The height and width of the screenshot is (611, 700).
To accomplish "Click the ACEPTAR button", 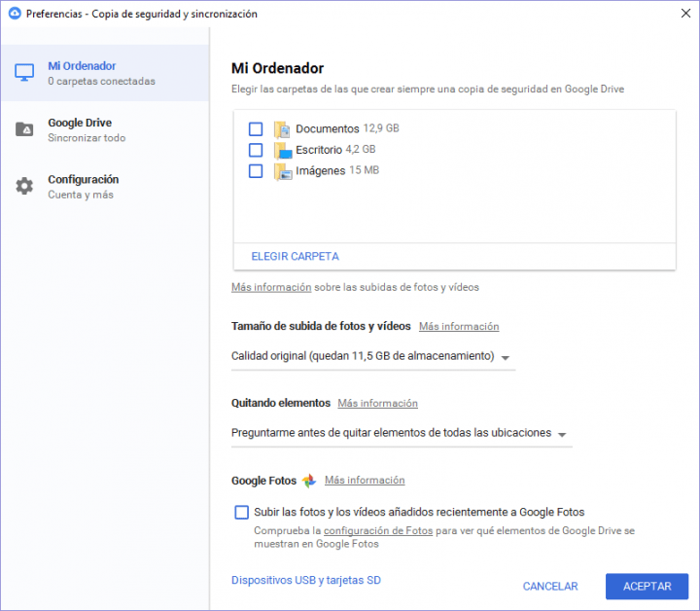I will pos(647,586).
